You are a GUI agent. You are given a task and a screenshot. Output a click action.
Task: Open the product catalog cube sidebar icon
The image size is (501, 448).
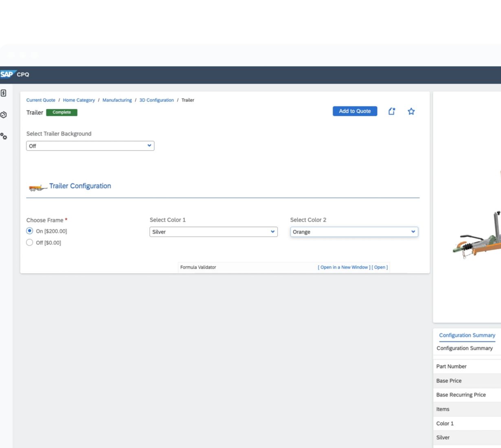3,115
